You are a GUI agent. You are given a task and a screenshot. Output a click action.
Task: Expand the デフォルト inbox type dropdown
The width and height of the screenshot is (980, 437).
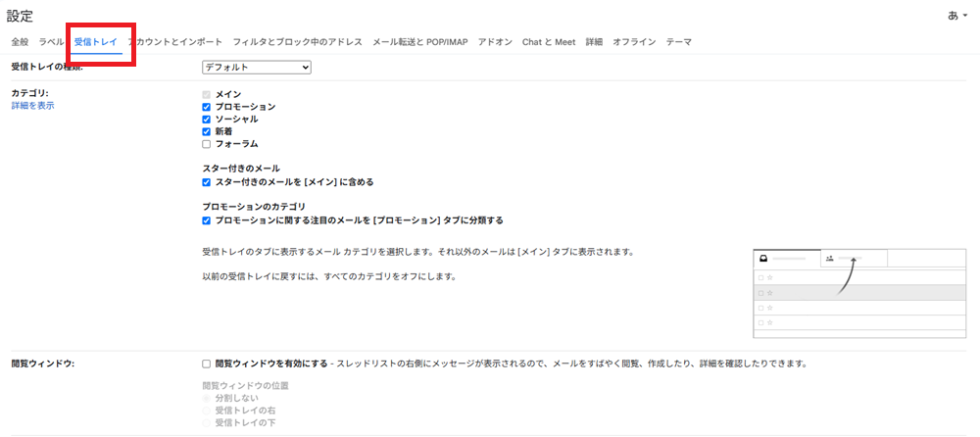[x=256, y=67]
